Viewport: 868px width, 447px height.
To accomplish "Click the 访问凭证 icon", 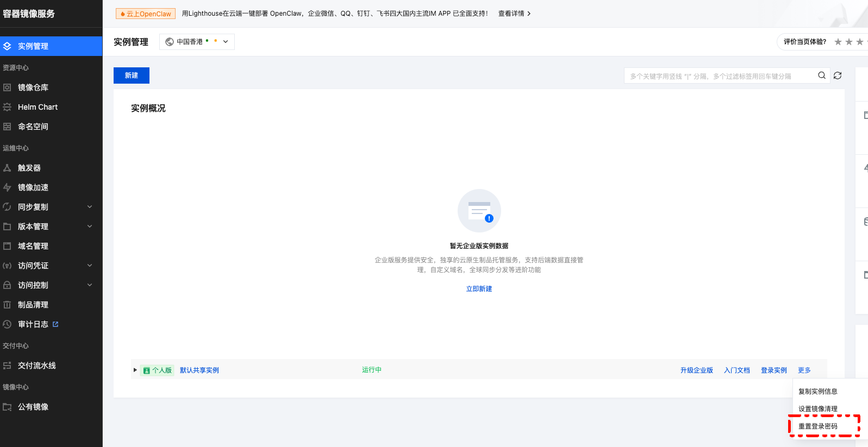I will [x=7, y=266].
